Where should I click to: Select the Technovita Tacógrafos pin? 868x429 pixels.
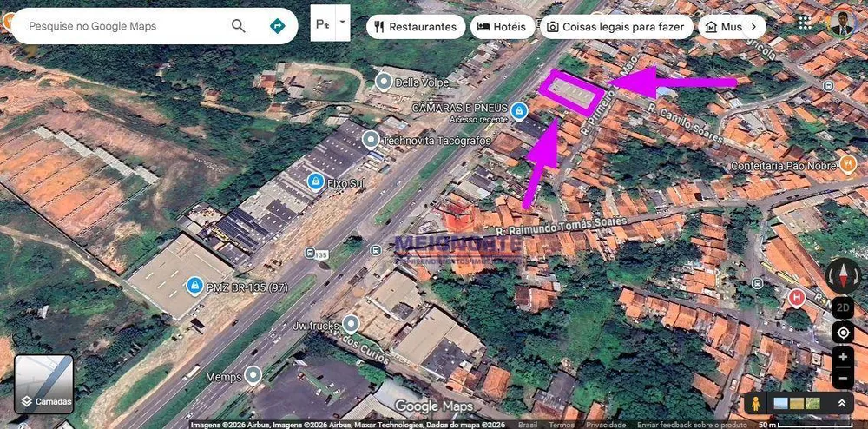(371, 140)
